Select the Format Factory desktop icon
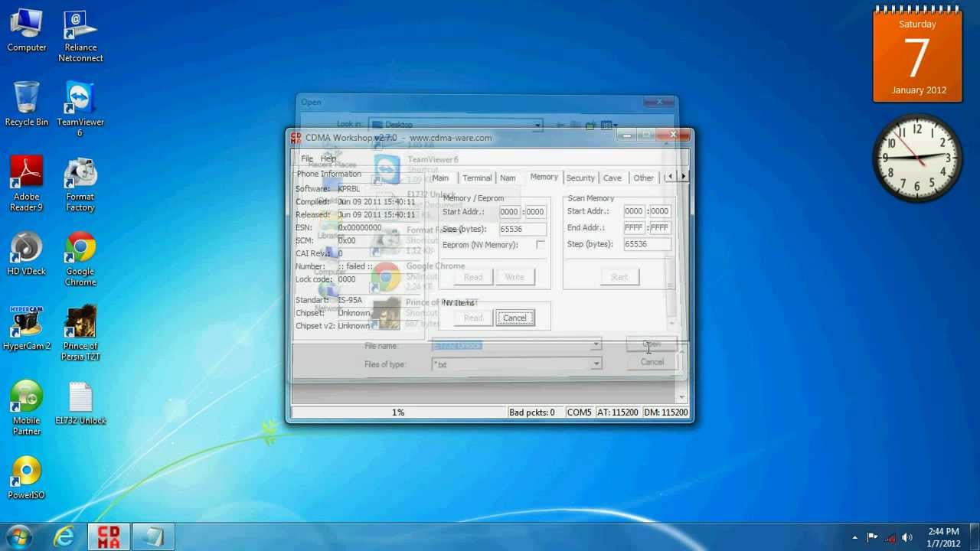 click(80, 184)
